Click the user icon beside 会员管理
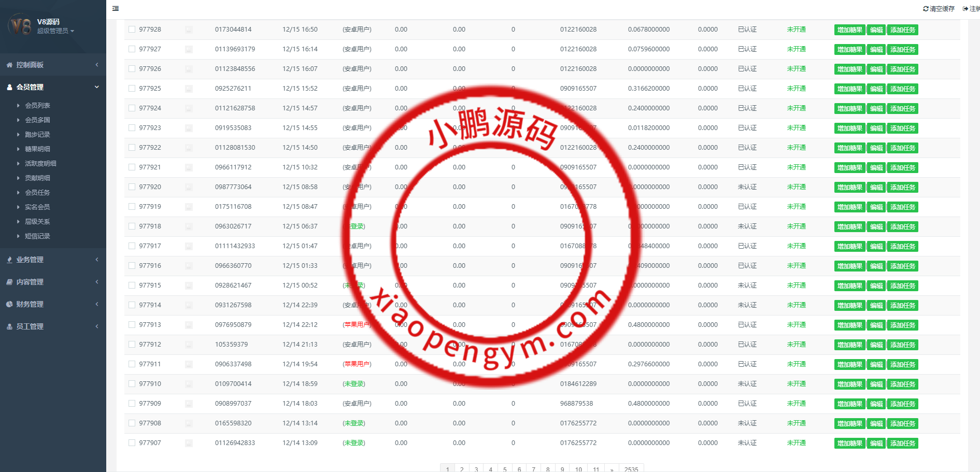980x472 pixels. point(9,87)
